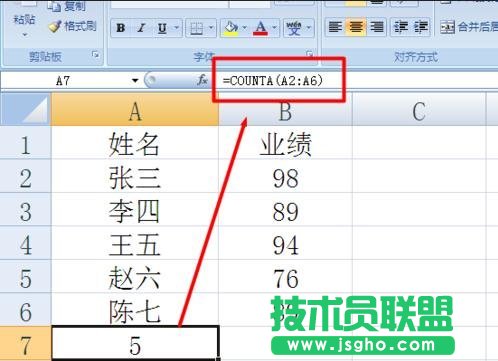The width and height of the screenshot is (498, 361).
Task: Align text left
Action: (x=335, y=27)
